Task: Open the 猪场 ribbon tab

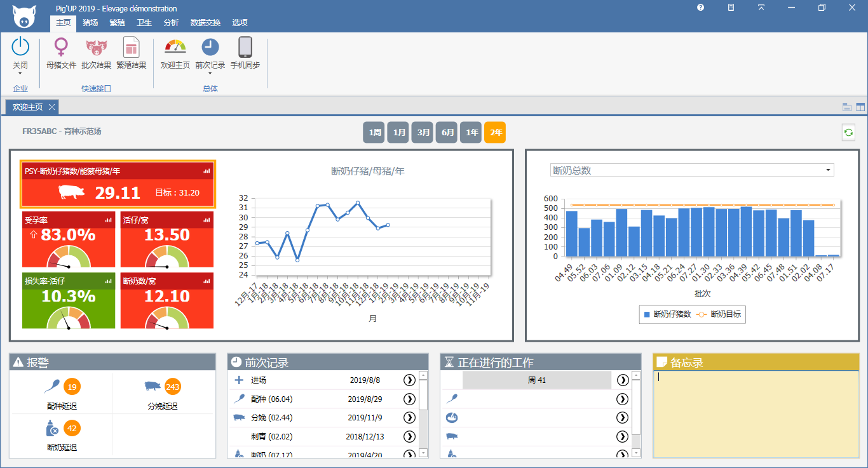Action: [x=90, y=23]
